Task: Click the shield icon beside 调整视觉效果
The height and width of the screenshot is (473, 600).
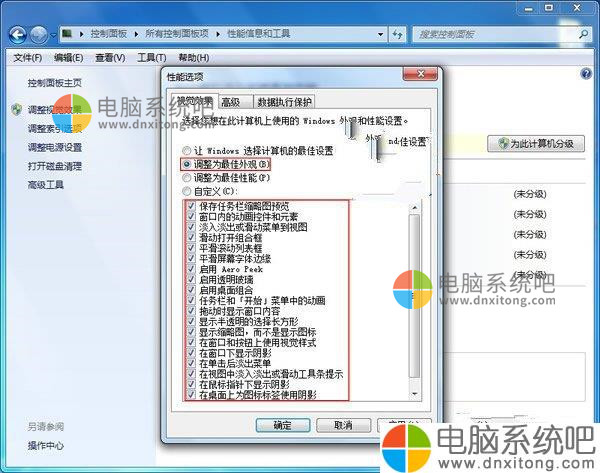Action: click(17, 108)
